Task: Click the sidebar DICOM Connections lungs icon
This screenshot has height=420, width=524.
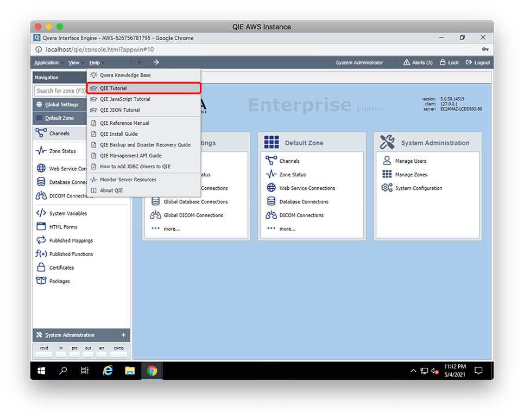Action: (x=41, y=196)
